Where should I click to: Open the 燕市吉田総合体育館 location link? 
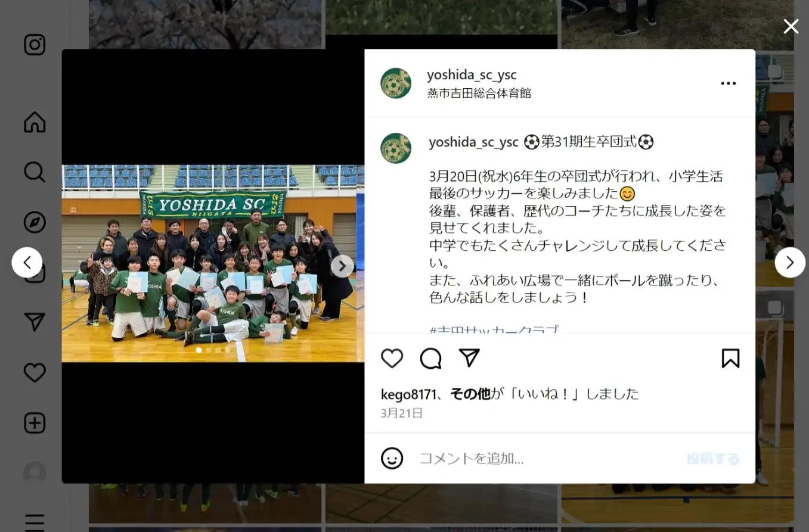coord(479,93)
